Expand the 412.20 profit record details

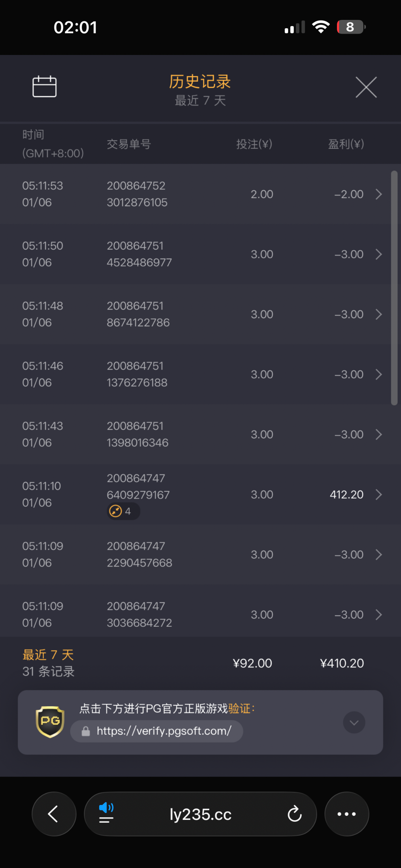(379, 494)
